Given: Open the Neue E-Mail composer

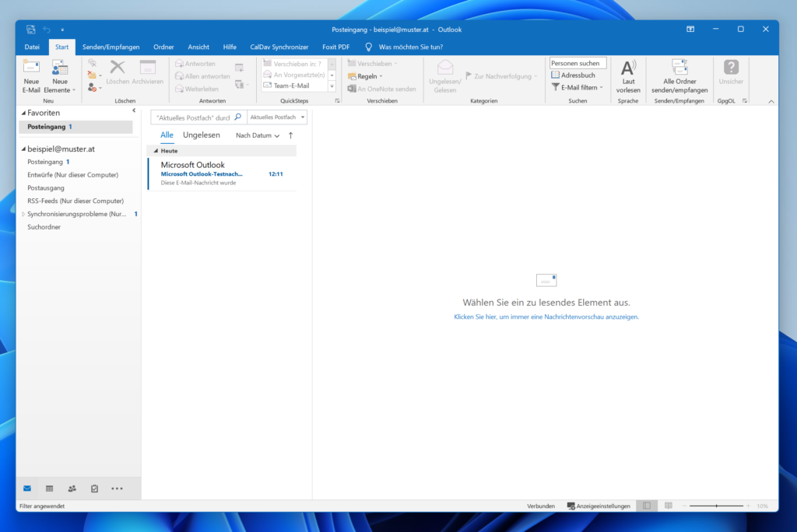Looking at the screenshot, I should point(31,78).
